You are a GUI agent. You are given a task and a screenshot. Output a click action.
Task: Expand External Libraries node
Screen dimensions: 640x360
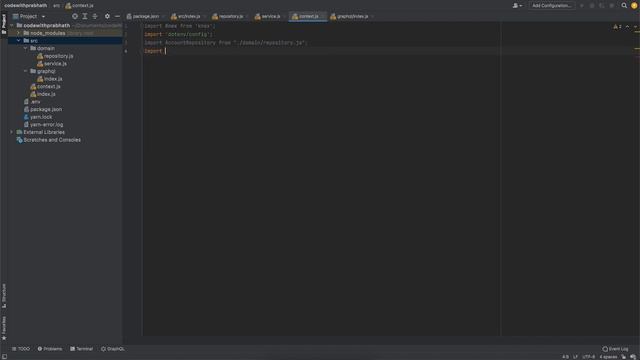click(x=12, y=132)
